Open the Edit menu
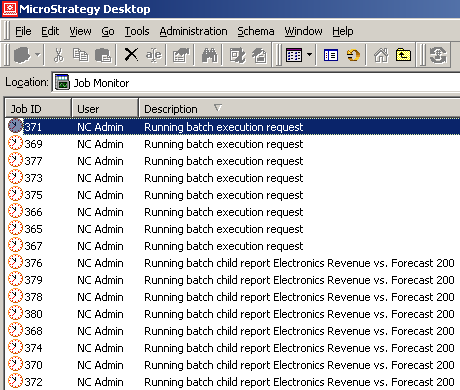Viewport: 460px width, 390px height. click(x=50, y=31)
